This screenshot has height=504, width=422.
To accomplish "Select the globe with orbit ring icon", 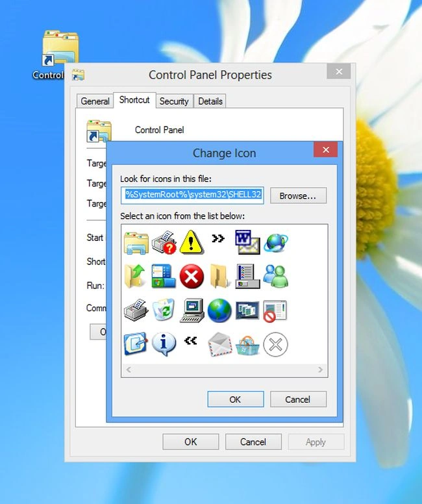I will pos(275,243).
